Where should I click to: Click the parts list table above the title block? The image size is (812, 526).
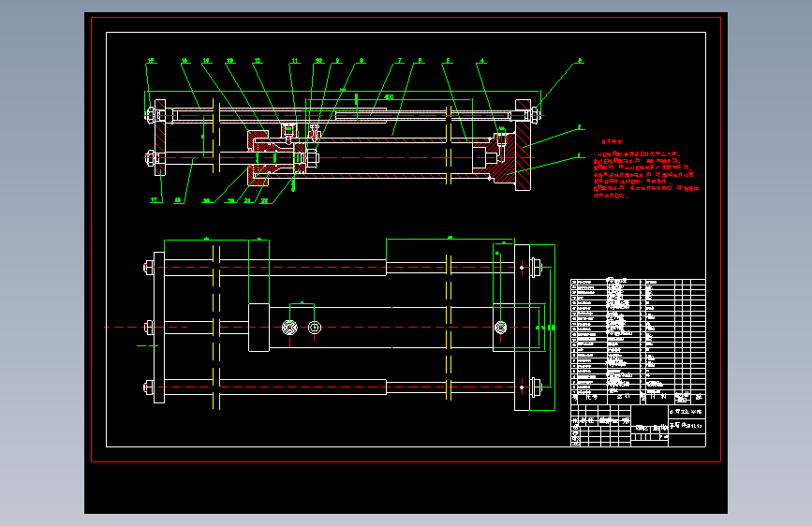(x=638, y=341)
